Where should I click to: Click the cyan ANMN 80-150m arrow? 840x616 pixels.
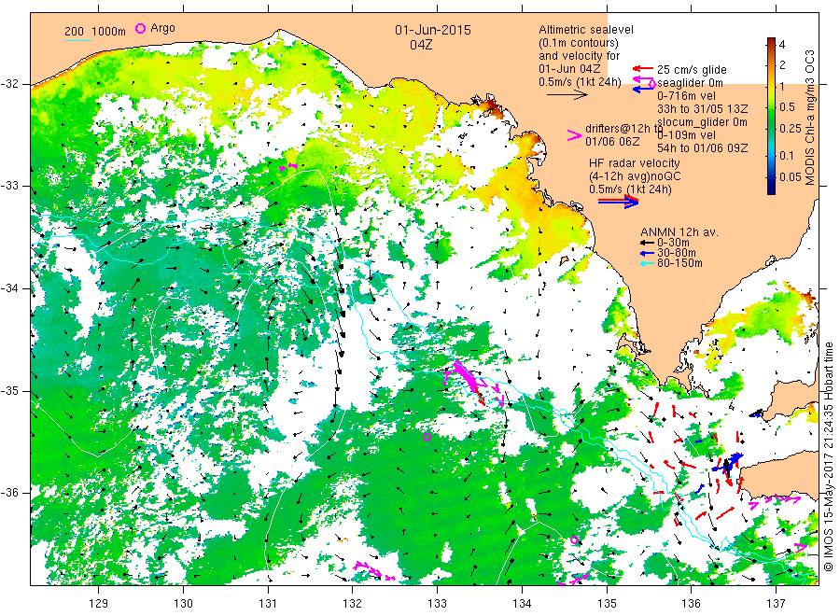tap(647, 263)
